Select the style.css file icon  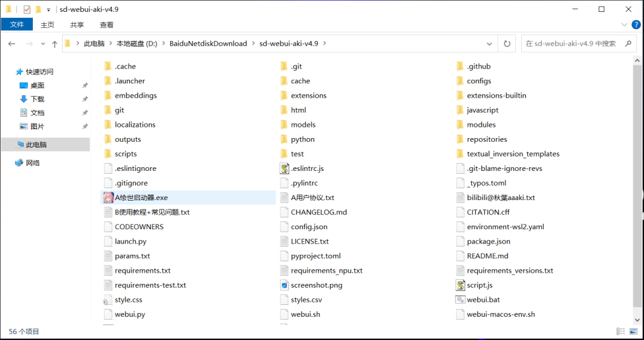107,300
